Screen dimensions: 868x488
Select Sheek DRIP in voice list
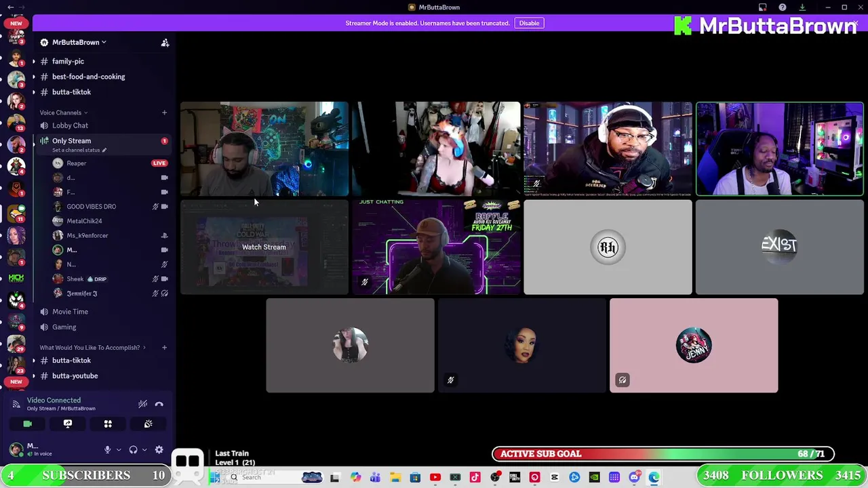tap(85, 279)
